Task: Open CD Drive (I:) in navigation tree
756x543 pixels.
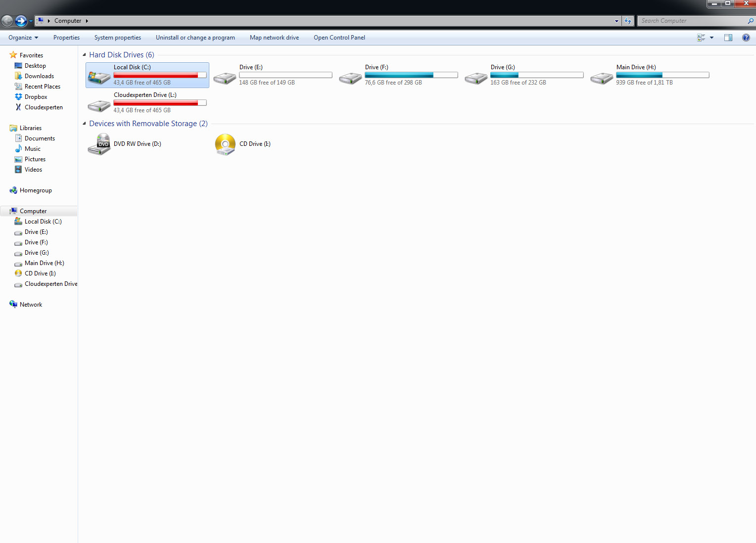Action: coord(40,273)
